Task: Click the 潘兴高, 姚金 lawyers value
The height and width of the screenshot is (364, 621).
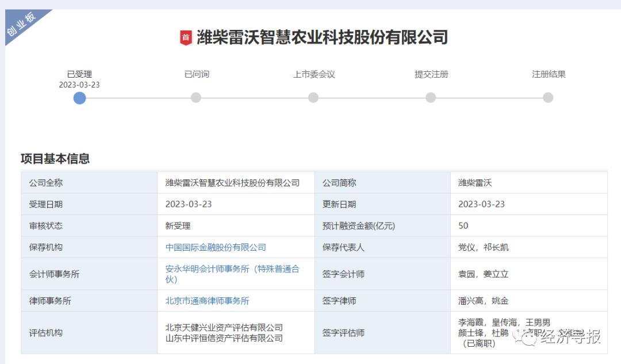Action: coord(484,301)
